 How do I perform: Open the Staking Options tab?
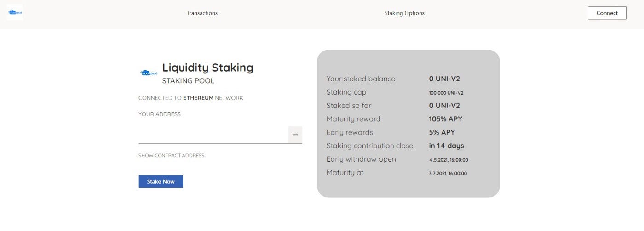pos(404,13)
